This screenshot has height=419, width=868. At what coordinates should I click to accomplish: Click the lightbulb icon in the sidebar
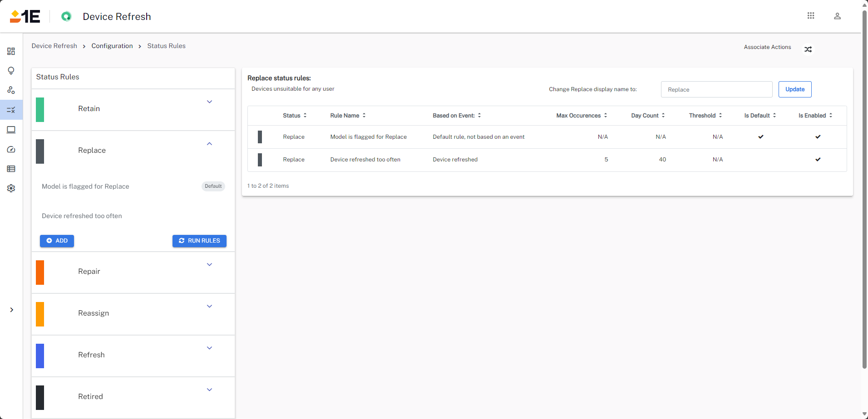[x=11, y=71]
